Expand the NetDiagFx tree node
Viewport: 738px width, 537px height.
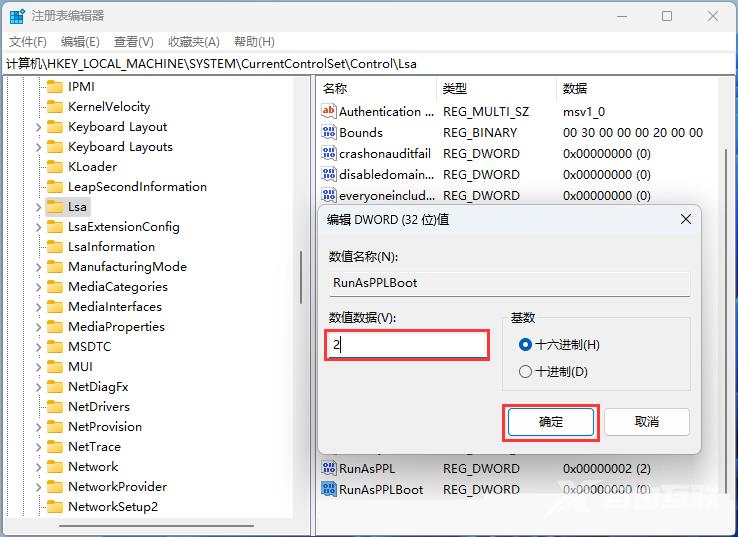coord(39,387)
